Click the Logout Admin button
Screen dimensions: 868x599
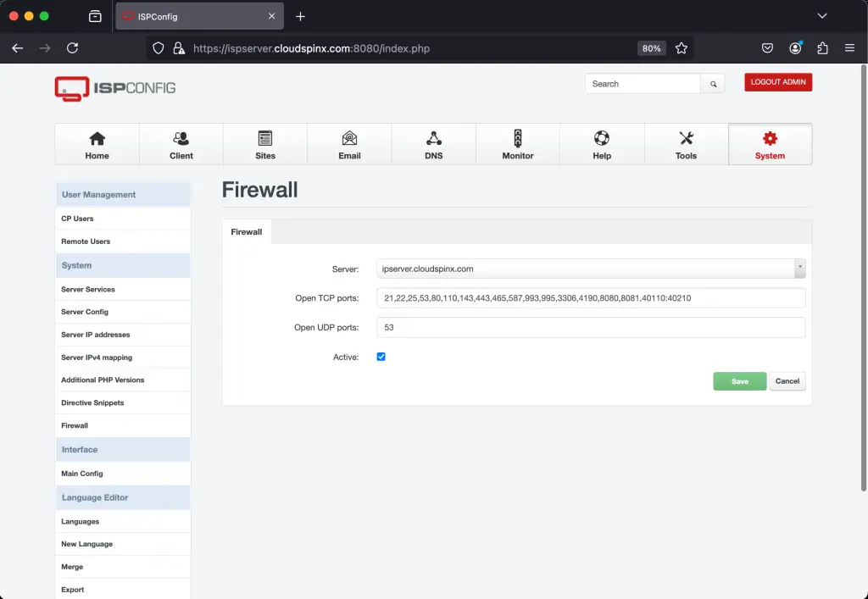tap(777, 82)
